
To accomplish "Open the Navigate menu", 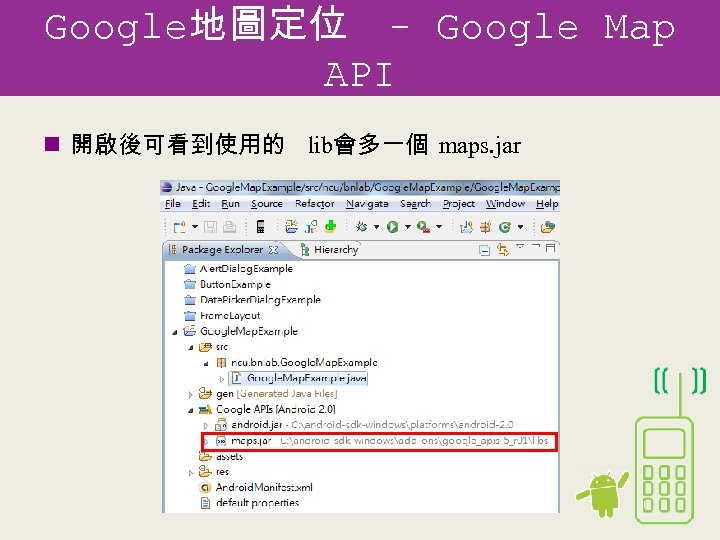I will [x=367, y=203].
